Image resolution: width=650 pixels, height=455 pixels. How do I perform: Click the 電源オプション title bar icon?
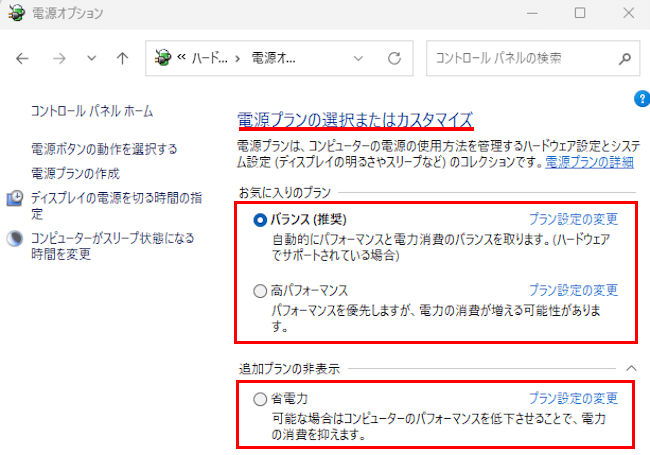coord(16,14)
